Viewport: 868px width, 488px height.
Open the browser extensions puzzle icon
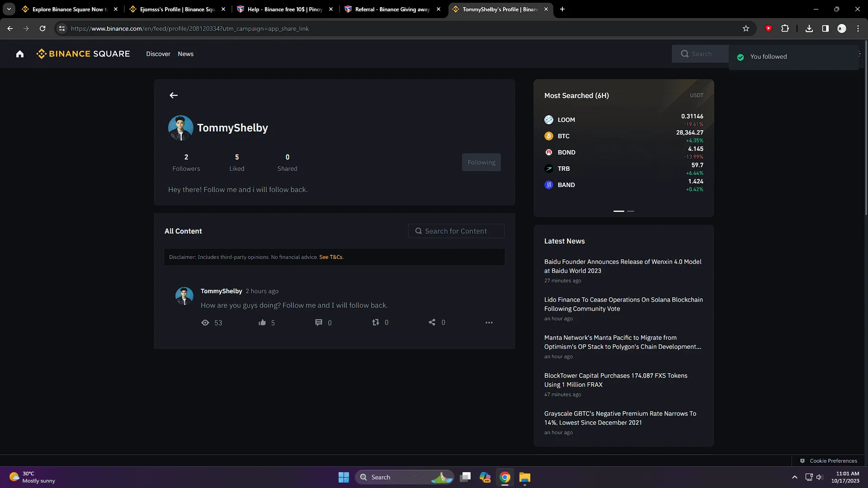coord(785,28)
